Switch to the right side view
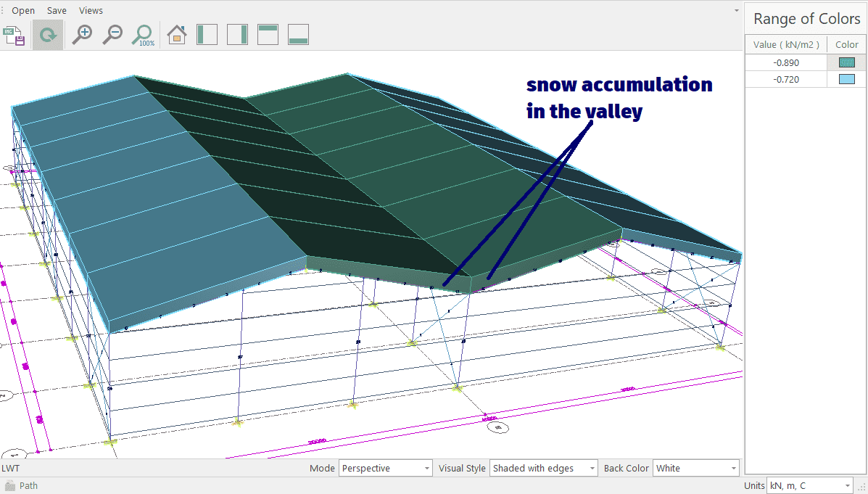This screenshot has height=494, width=868. [238, 34]
